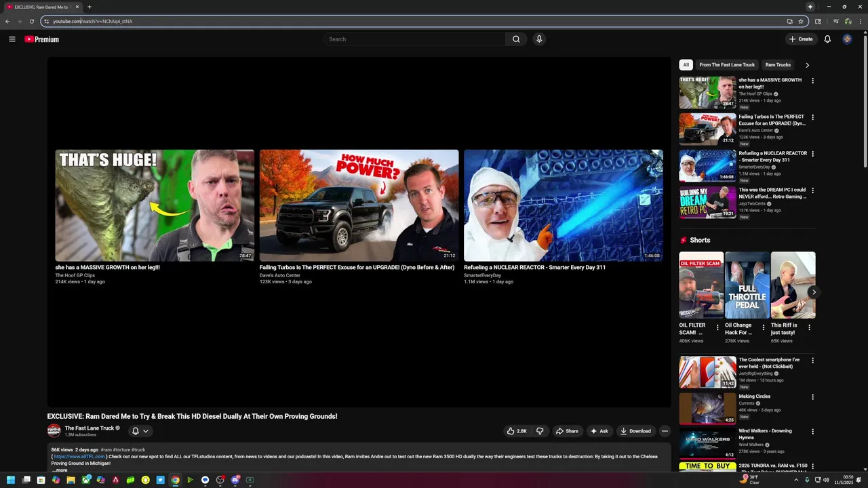Open The Fast Lane Truck channel avatar
This screenshot has height=488, width=868.
tap(54, 431)
